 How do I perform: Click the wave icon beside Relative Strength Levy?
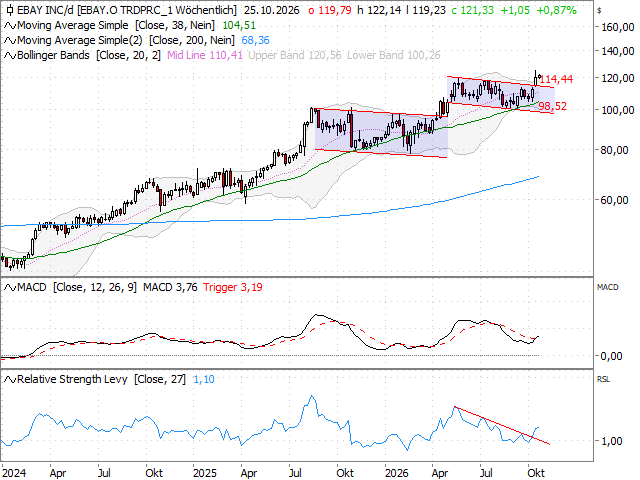pyautogui.click(x=10, y=380)
